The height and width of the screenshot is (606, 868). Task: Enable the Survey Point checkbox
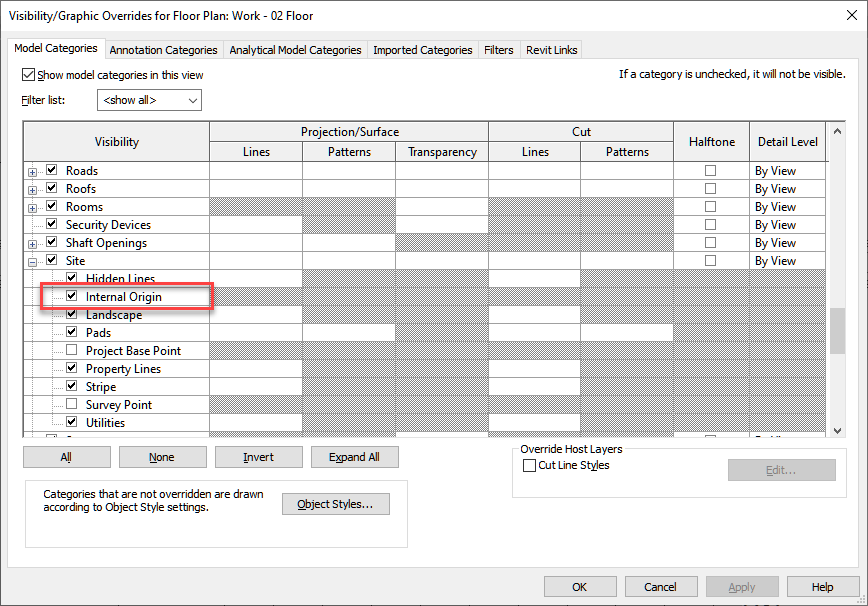pos(71,405)
